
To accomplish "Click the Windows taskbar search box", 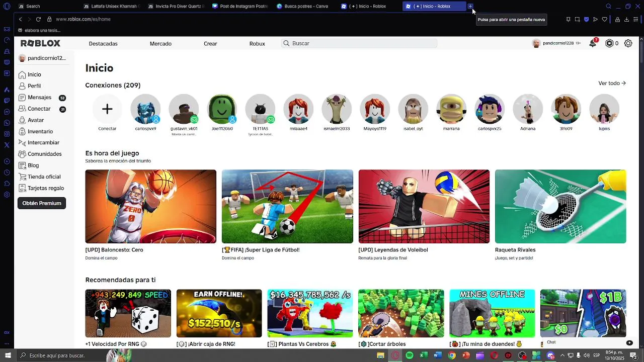I will pos(60,355).
